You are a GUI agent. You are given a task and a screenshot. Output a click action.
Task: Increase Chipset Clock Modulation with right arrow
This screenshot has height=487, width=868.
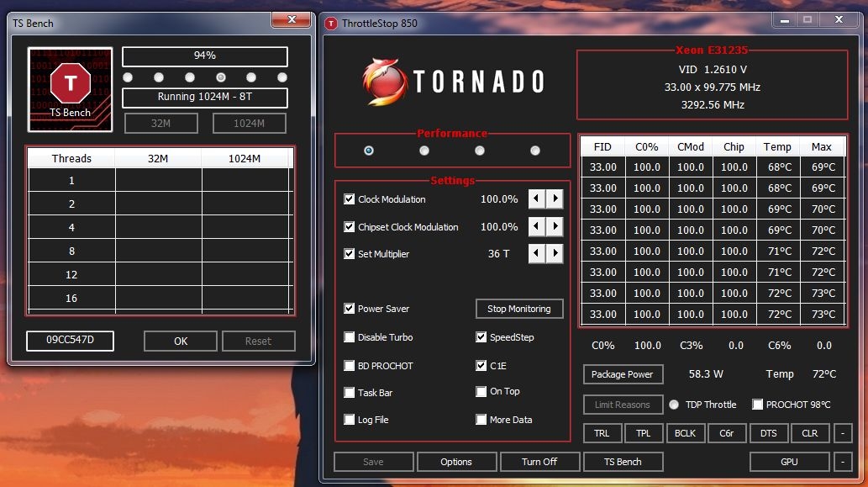pyautogui.click(x=555, y=226)
